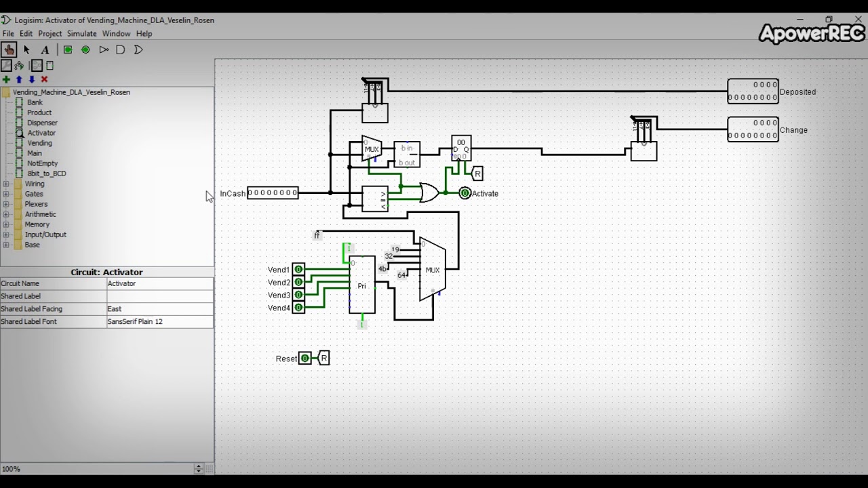This screenshot has width=868, height=488.
Task: Expand the Wiring library
Action: [6, 184]
